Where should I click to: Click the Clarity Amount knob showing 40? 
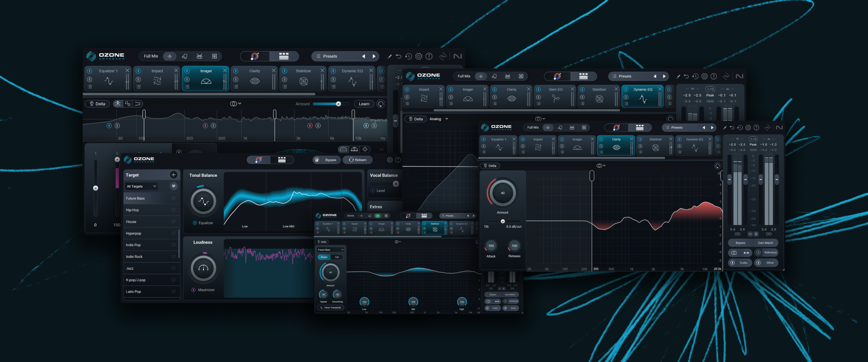pos(502,193)
